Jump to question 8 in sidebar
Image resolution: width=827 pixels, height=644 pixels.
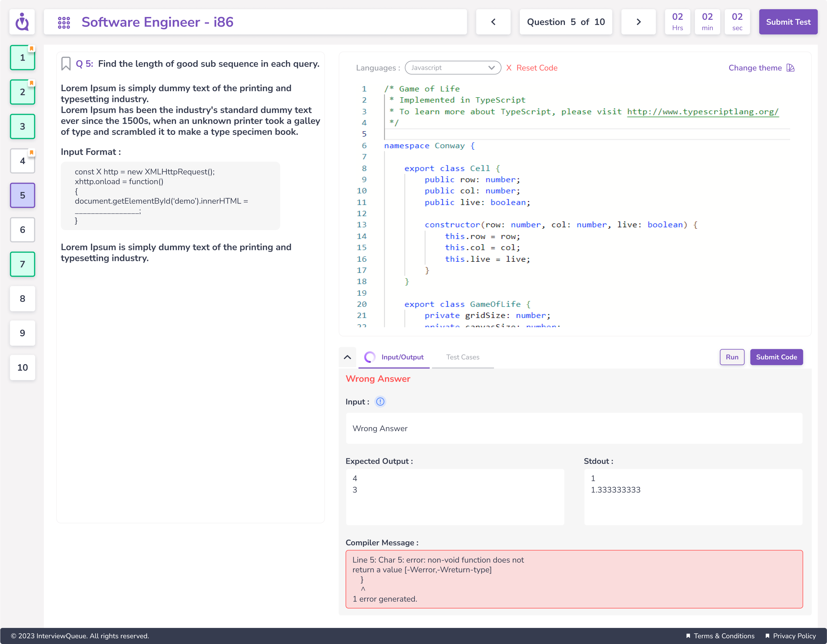click(x=23, y=299)
